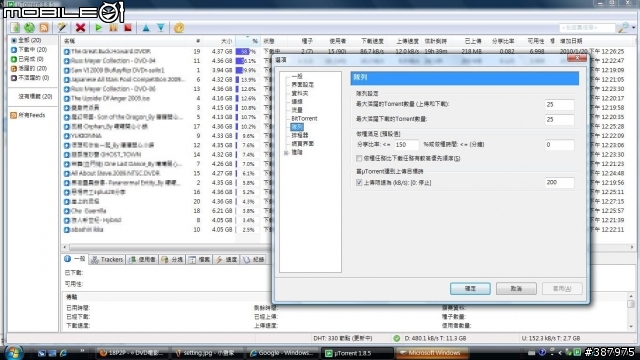Click the 確定 OK button
Image resolution: width=640 pixels, height=360 pixels.
point(470,289)
